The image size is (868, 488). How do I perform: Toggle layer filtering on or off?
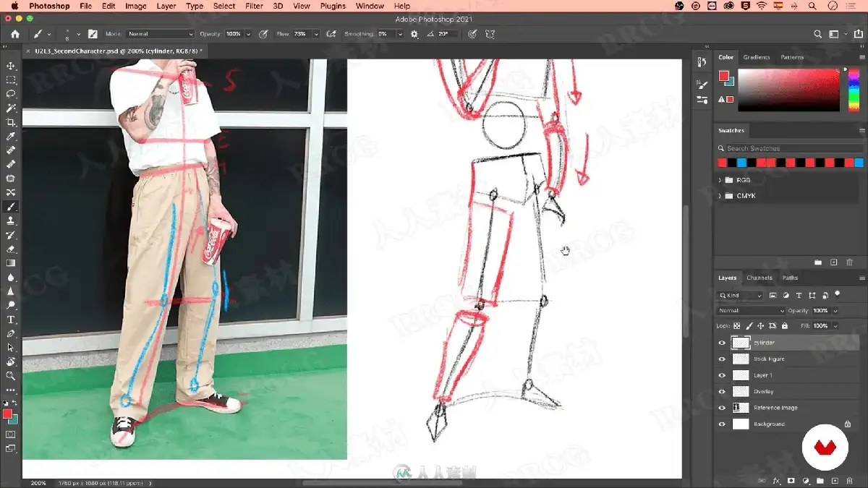[x=837, y=294]
